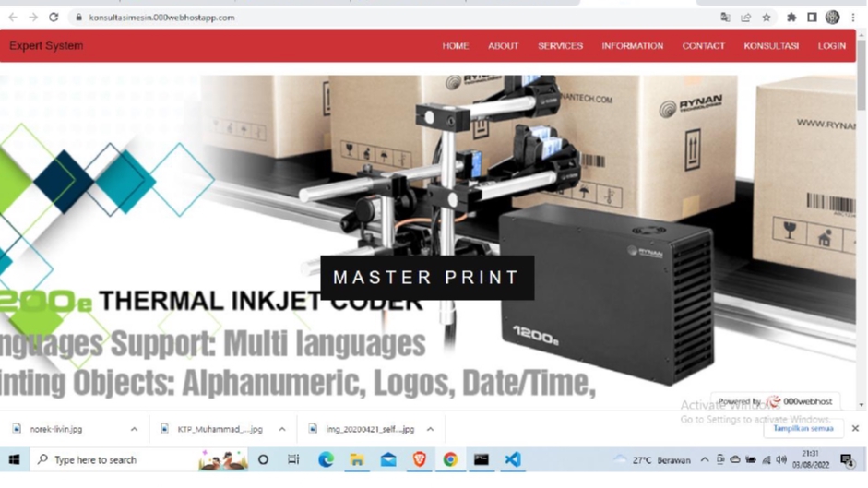
Task: Open Mail app from taskbar
Action: point(388,459)
